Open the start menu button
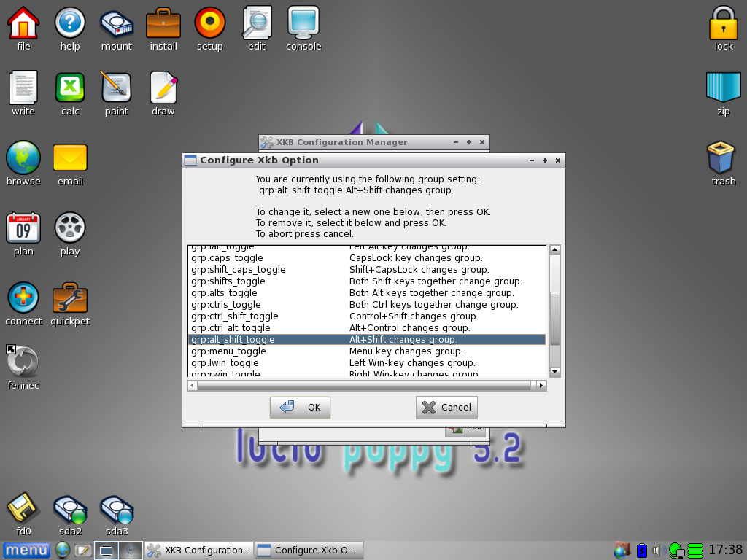 coord(26,551)
